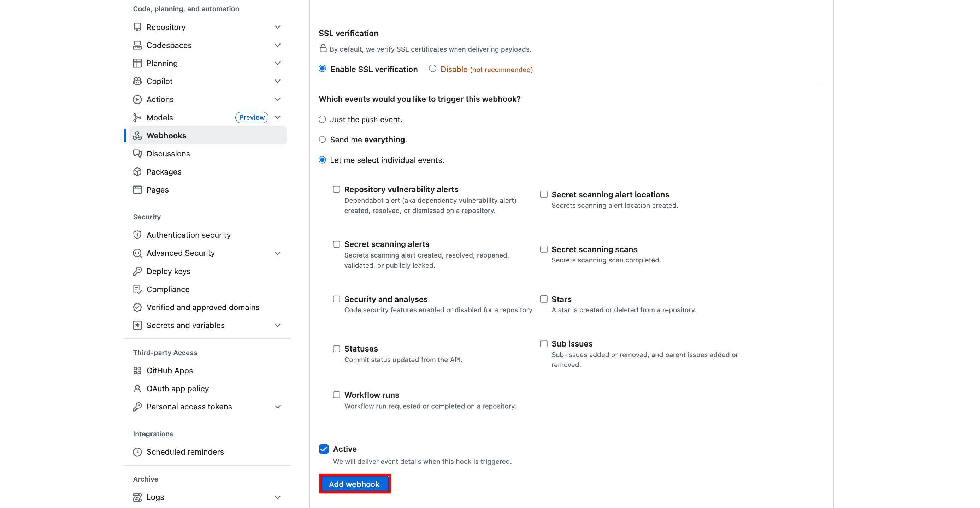Open Copilot settings via its icon

[x=137, y=81]
